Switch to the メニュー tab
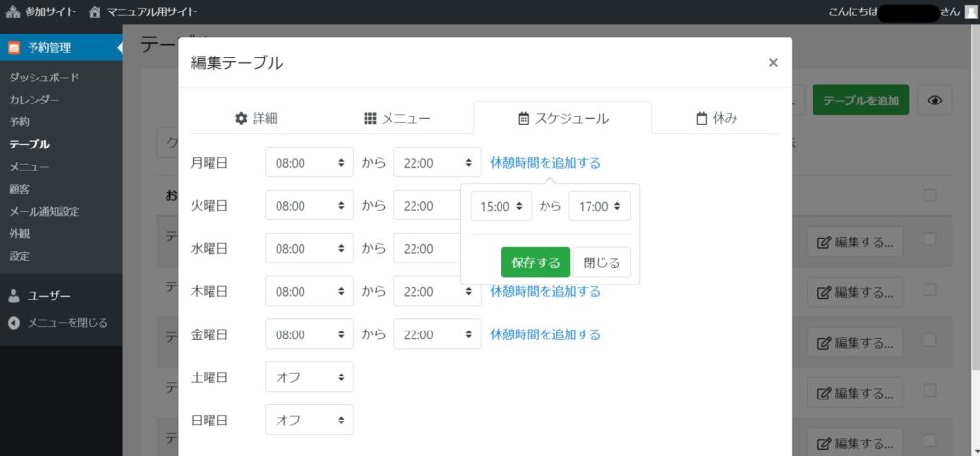This screenshot has width=980, height=456. 397,118
